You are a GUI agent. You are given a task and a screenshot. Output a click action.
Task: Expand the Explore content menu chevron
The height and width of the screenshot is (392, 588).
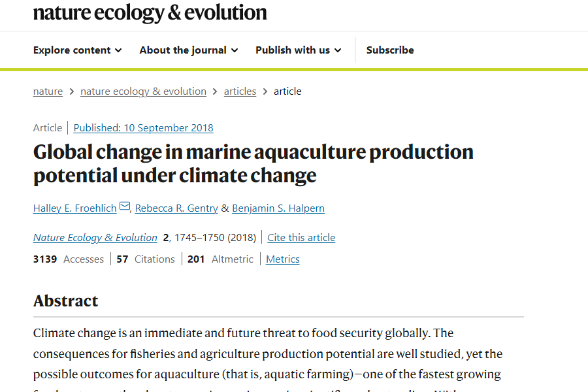(x=118, y=50)
